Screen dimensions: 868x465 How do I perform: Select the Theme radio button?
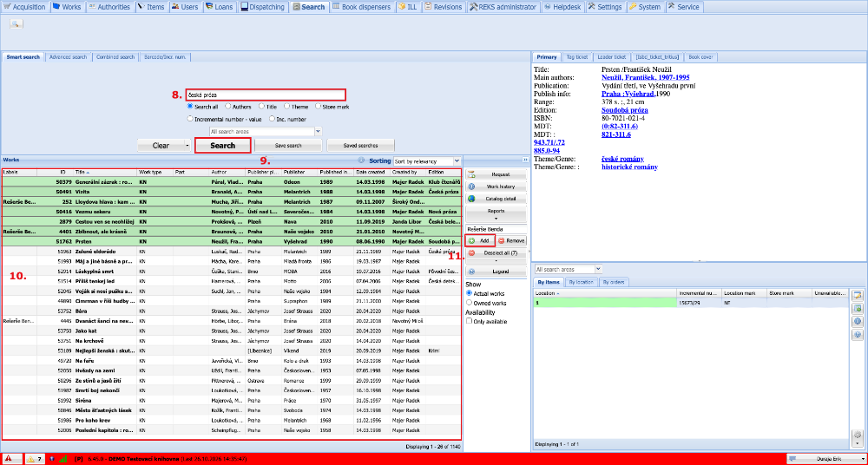click(x=286, y=107)
